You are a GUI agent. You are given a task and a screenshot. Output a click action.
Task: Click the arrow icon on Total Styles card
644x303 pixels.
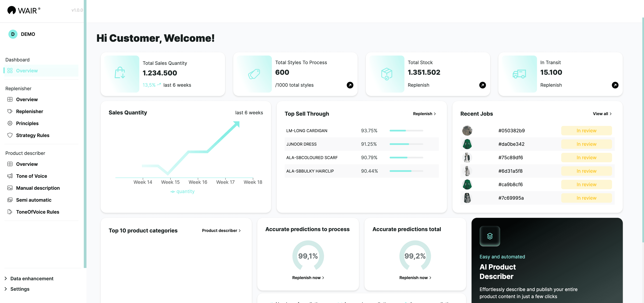tap(350, 85)
